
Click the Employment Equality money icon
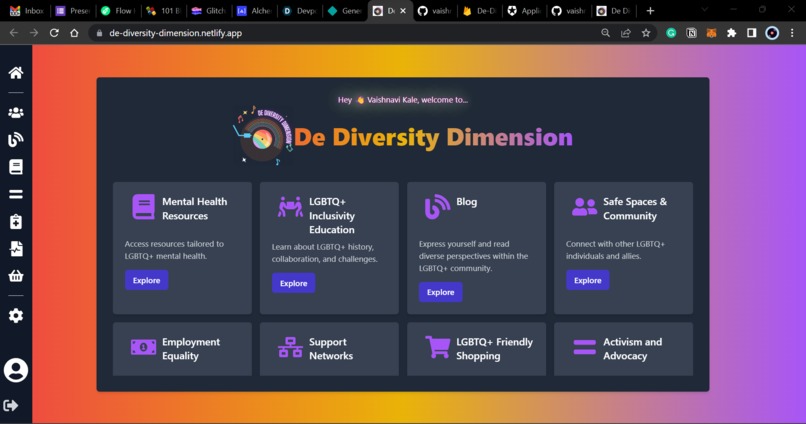(143, 347)
